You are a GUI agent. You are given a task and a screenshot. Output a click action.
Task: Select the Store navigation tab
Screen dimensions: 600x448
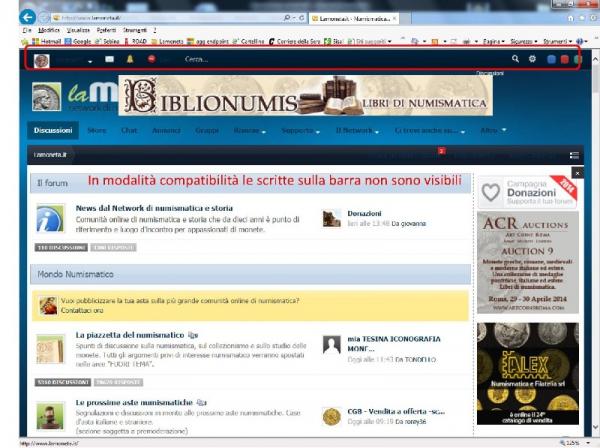pos(96,130)
